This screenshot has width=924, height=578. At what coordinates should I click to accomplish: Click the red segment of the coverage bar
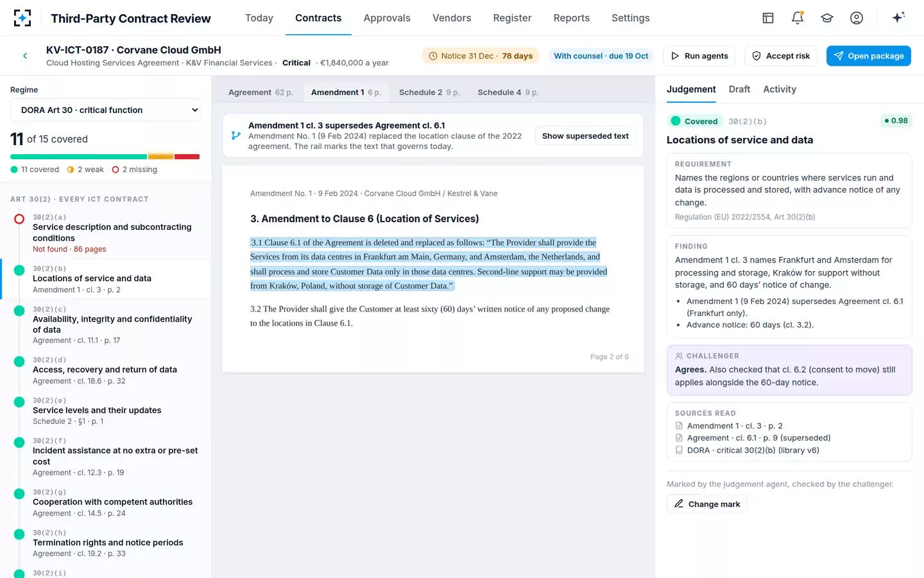click(187, 157)
